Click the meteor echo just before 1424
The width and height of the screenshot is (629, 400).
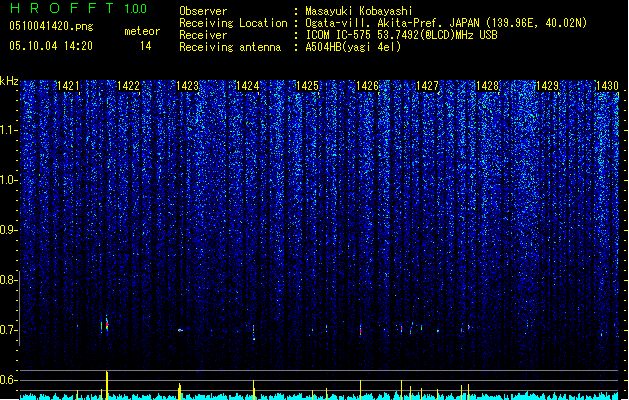(254, 332)
